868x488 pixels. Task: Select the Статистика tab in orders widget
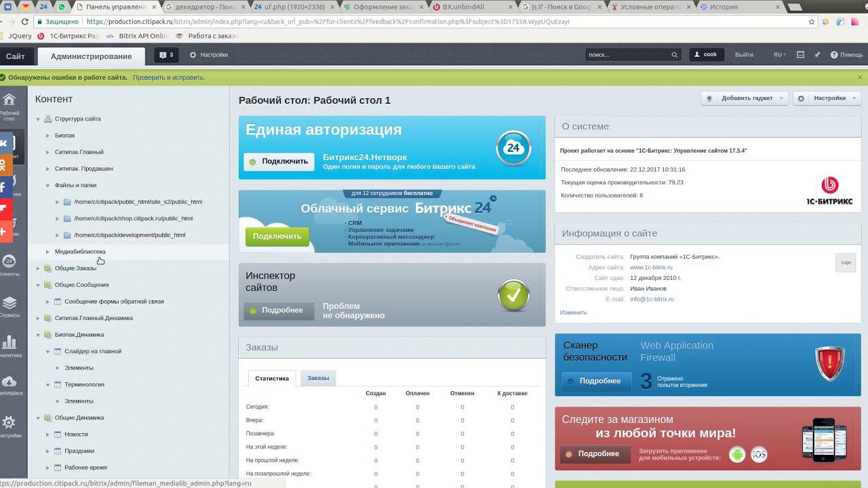[272, 378]
